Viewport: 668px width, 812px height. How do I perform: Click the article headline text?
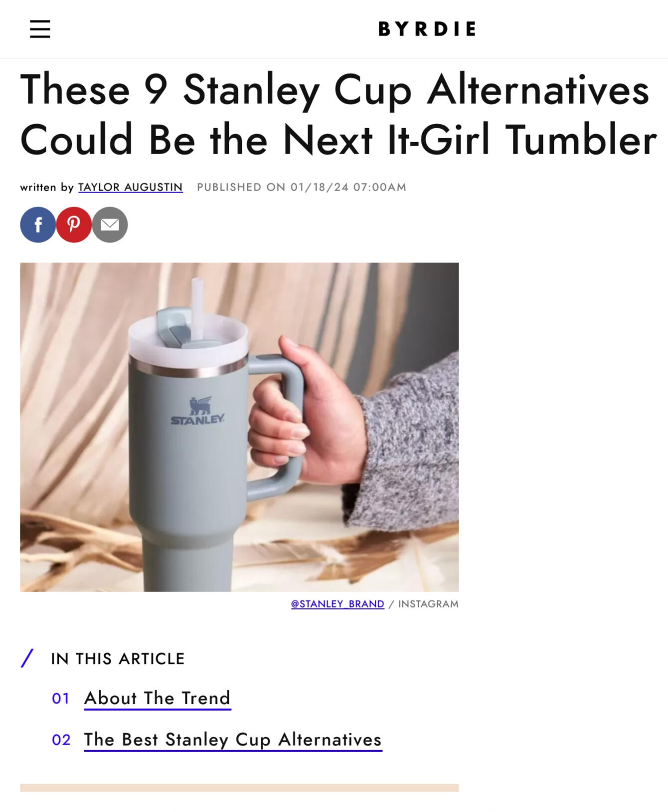tap(338, 115)
